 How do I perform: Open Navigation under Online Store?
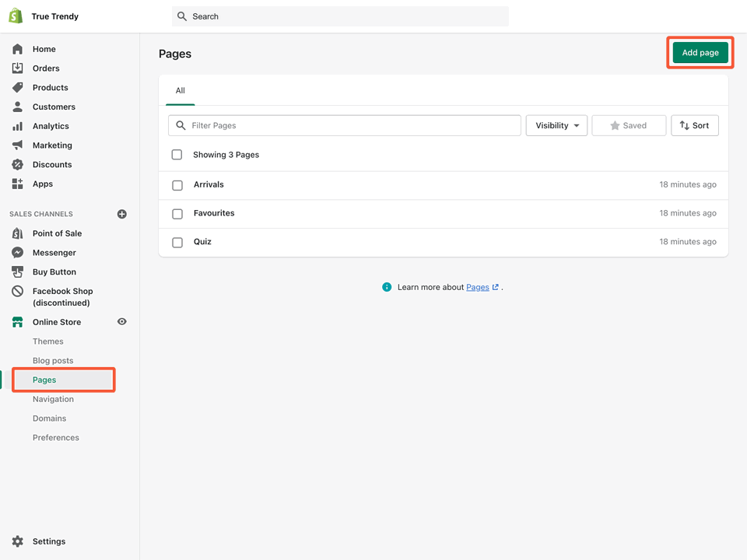(53, 398)
